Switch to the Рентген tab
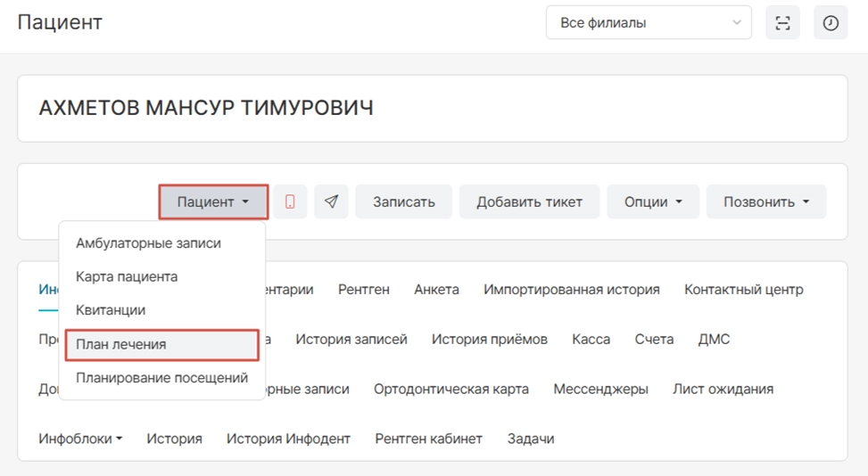Screen dimensions: 868x476 coord(363,289)
